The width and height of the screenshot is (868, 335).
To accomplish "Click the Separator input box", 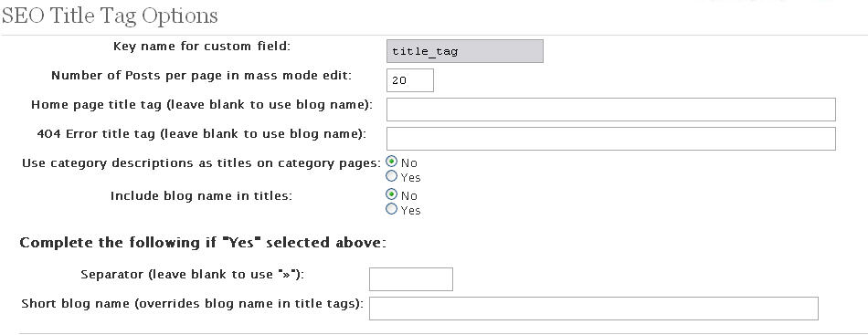I will [411, 279].
